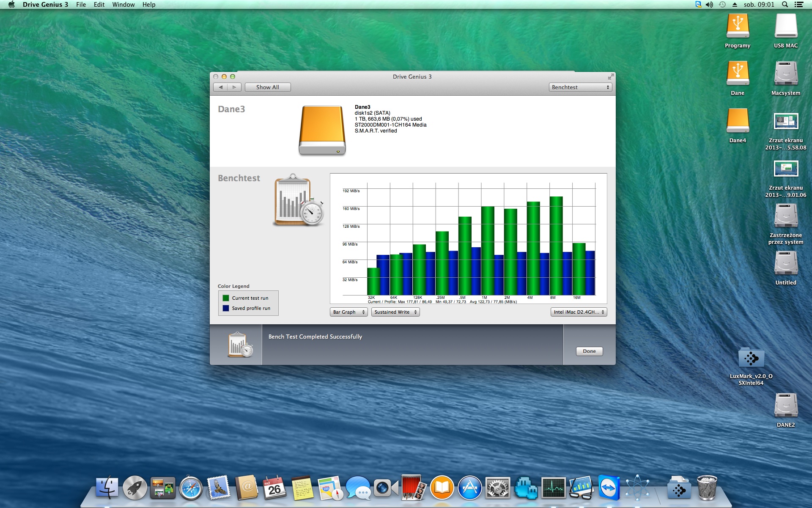The image size is (812, 508).
Task: Select screenshot Zrzut ekranu 9.01.06 thumbnail
Action: tap(786, 168)
